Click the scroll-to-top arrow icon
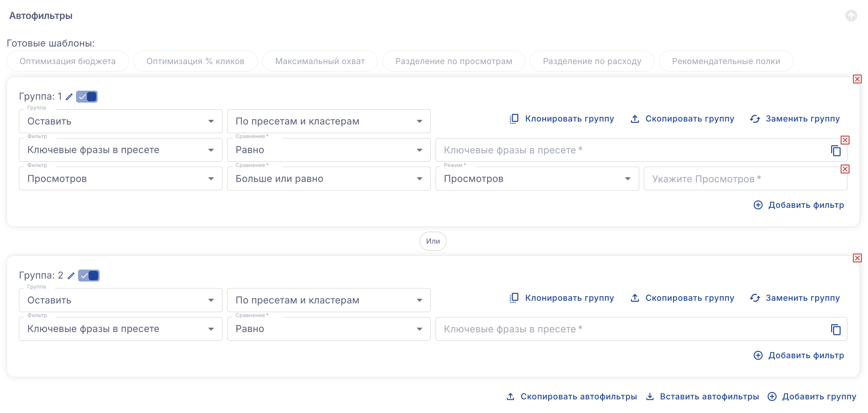Image resolution: width=868 pixels, height=413 pixels. pos(851,16)
